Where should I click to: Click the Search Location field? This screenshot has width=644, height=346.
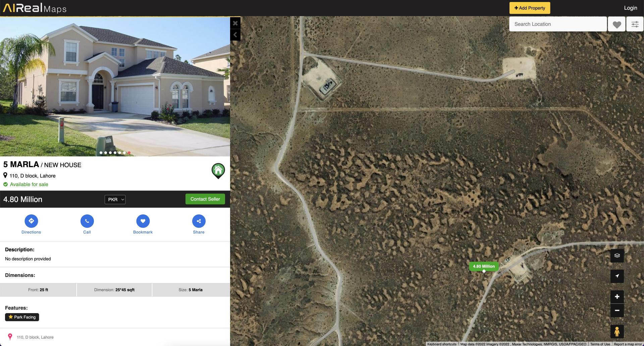(558, 24)
